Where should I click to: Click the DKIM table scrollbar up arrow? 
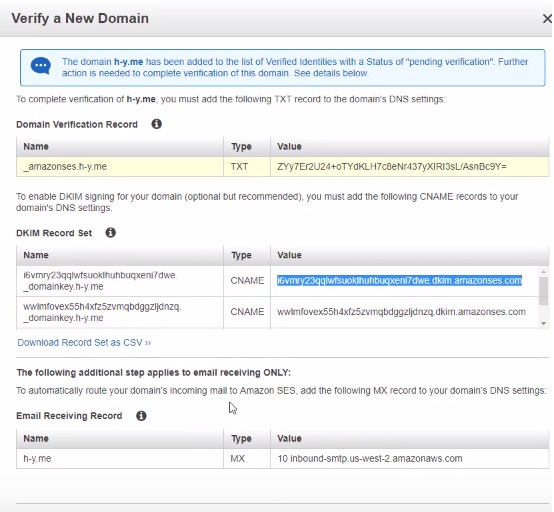(543, 272)
